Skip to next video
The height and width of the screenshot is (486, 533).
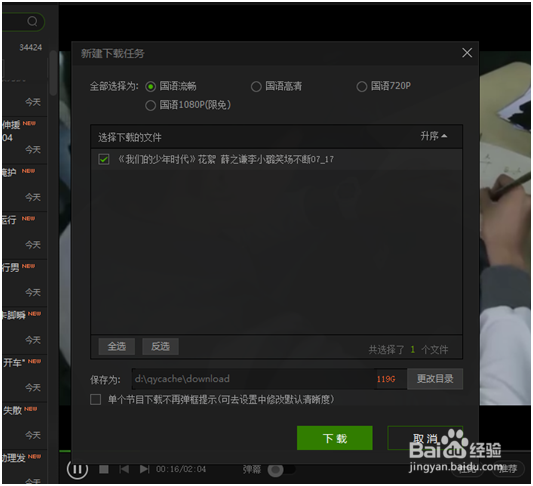[145, 469]
